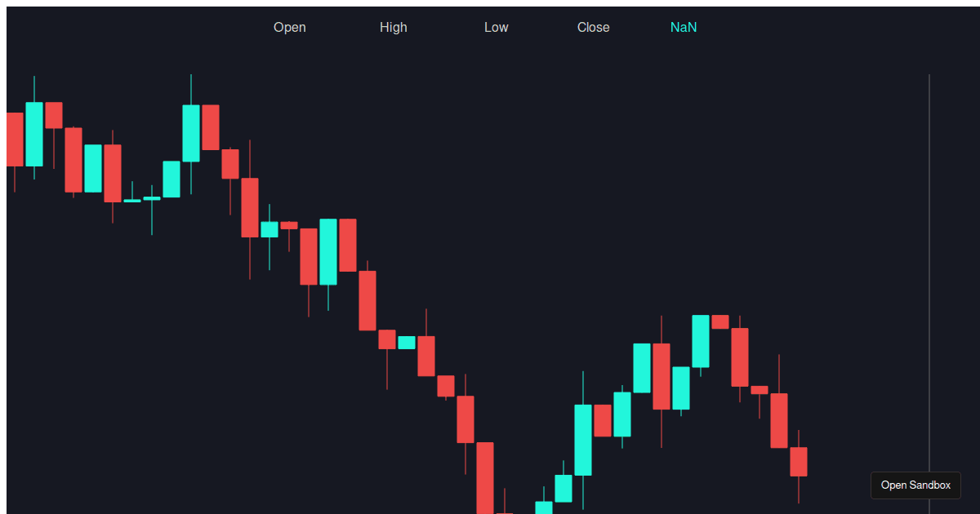Toggle the High series visibility
Image resolution: width=980 pixels, height=514 pixels.
pyautogui.click(x=393, y=27)
